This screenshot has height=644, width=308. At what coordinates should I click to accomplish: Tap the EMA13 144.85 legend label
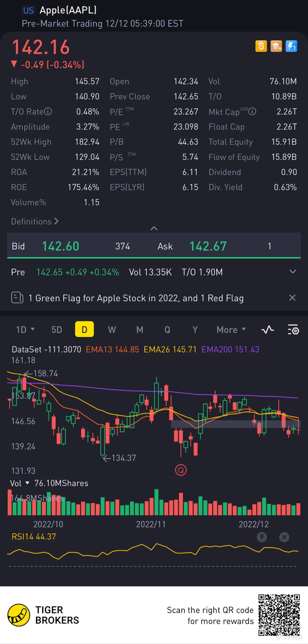[x=112, y=349]
